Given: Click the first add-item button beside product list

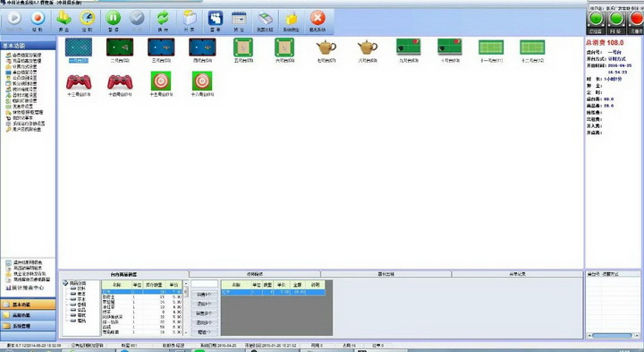Looking at the screenshot, I should pyautogui.click(x=204, y=295).
